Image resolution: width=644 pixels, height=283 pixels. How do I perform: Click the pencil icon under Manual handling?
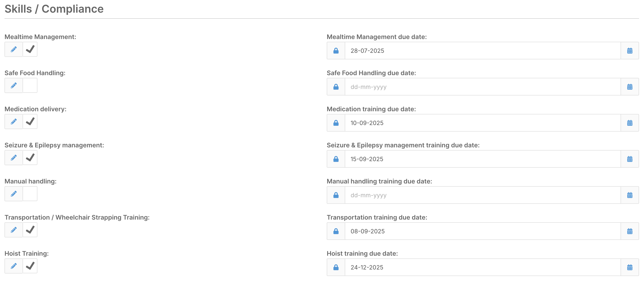[x=14, y=194]
